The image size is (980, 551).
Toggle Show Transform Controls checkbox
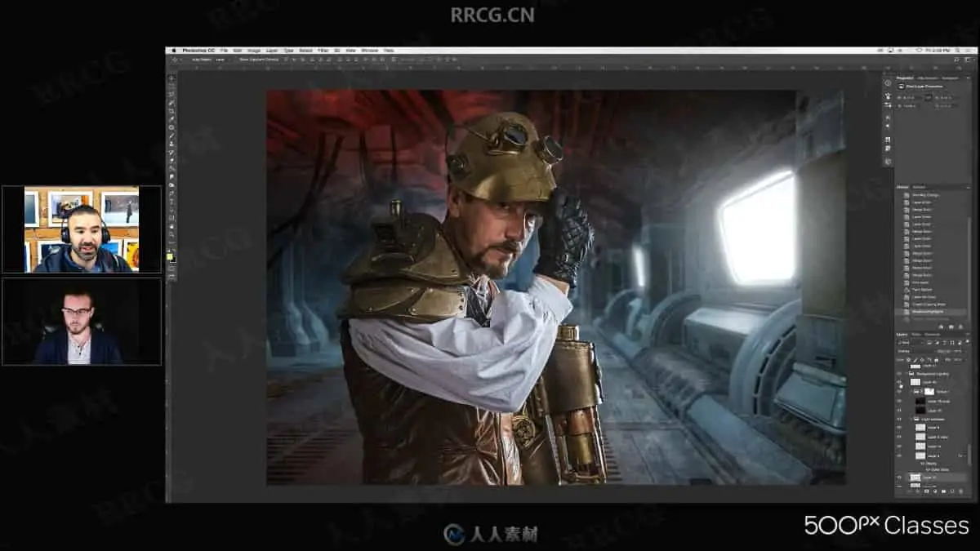point(236,59)
